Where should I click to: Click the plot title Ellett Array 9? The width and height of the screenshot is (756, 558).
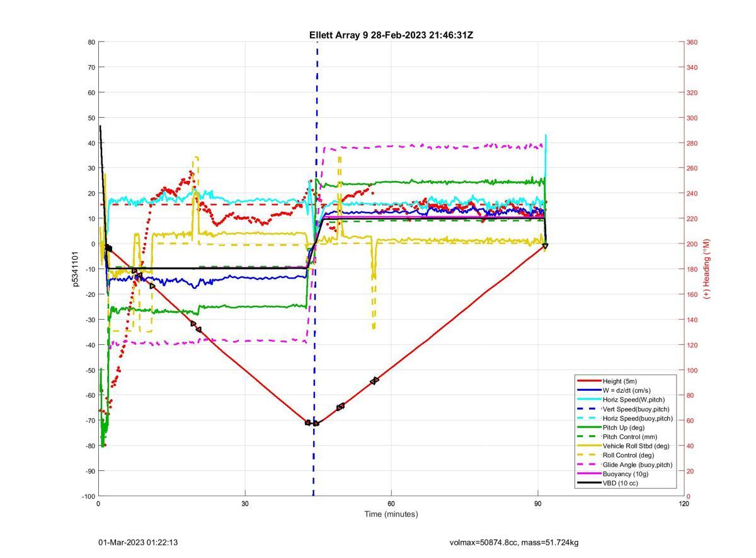click(391, 35)
